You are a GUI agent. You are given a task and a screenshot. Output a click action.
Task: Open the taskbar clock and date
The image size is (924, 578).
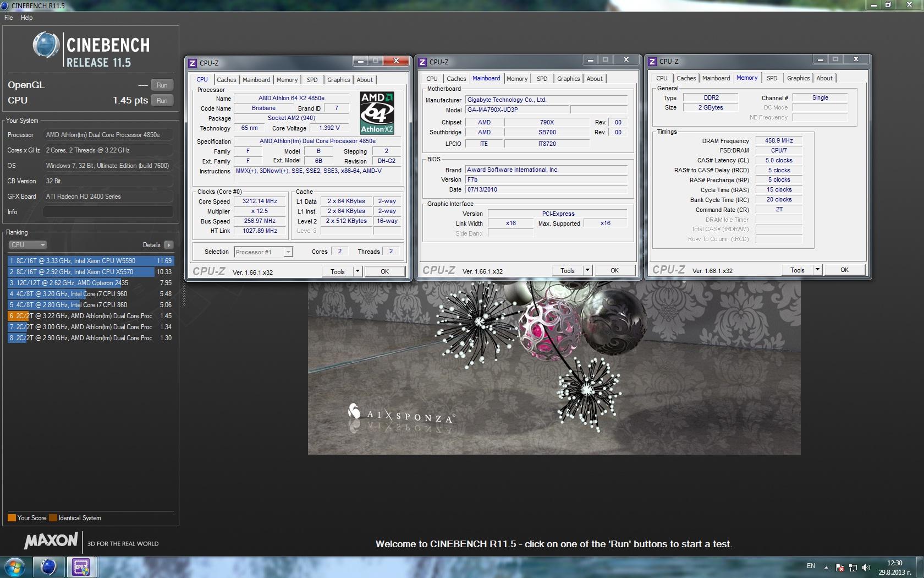[894, 568]
